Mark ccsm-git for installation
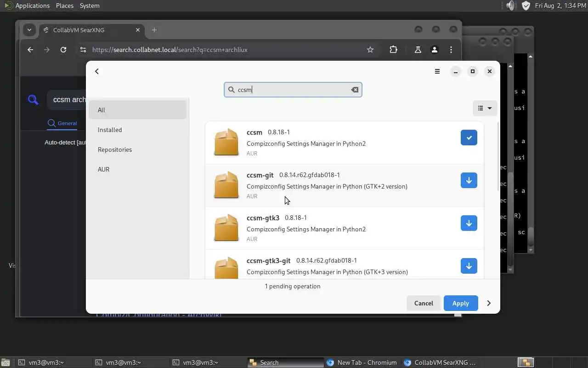This screenshot has width=588, height=368. point(469,180)
